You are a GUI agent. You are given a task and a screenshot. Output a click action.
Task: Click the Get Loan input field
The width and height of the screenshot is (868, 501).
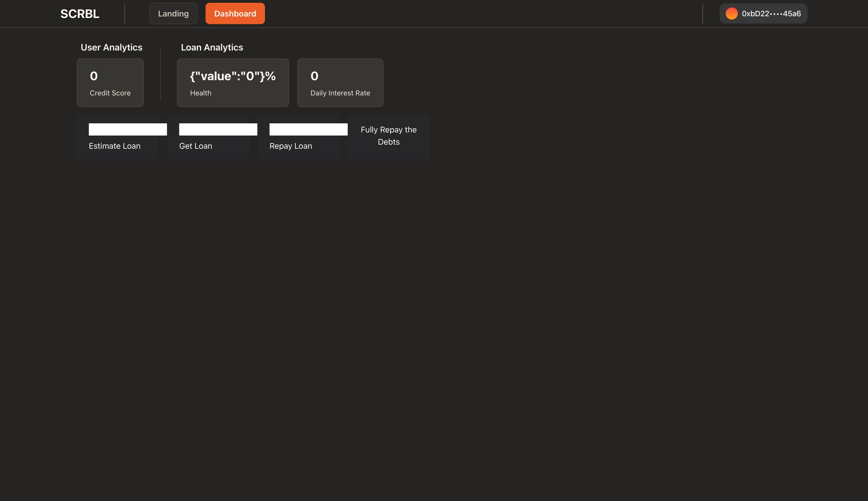[218, 129]
